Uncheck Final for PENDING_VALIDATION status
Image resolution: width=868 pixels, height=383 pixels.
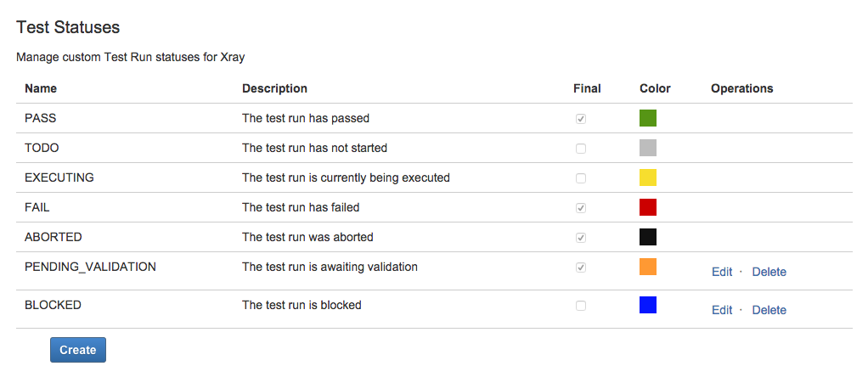(581, 268)
